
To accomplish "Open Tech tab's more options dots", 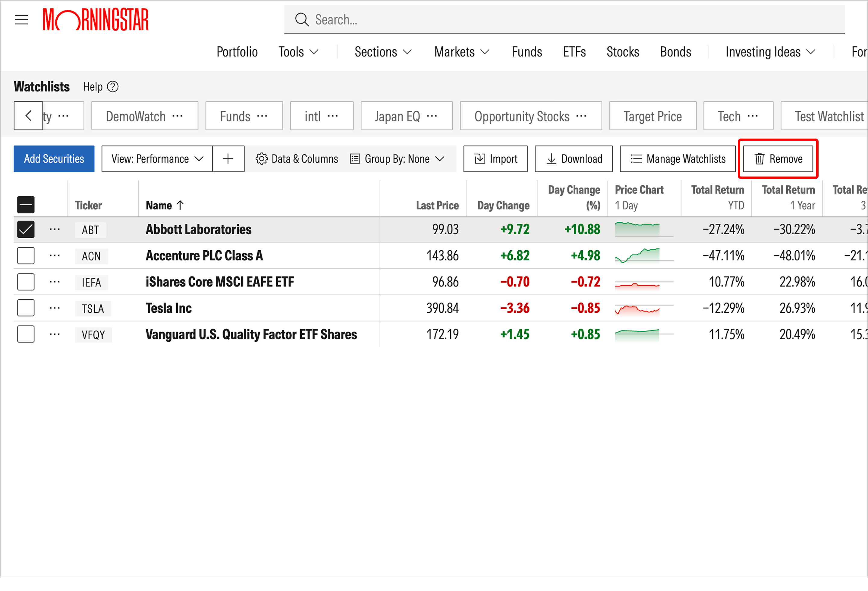I will (x=753, y=116).
